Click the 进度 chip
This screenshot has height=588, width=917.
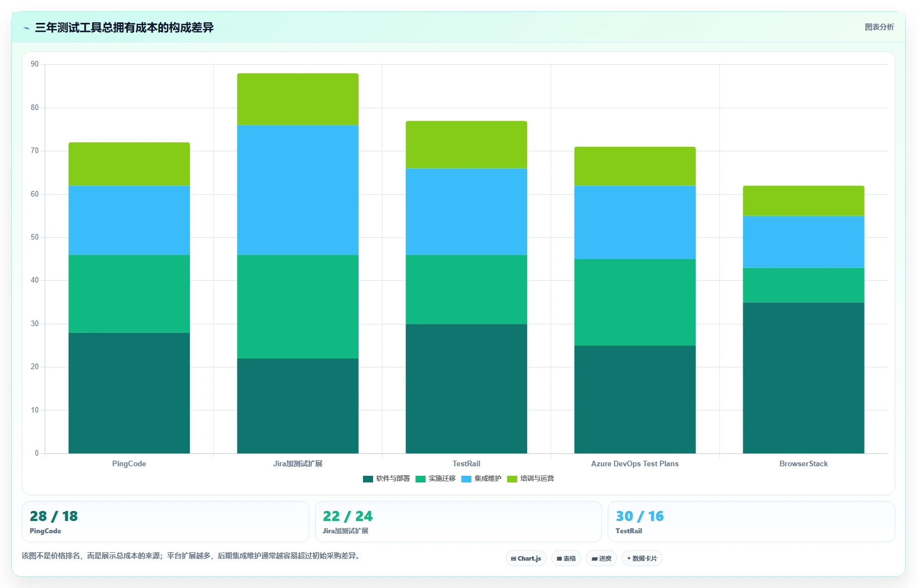[x=601, y=558]
